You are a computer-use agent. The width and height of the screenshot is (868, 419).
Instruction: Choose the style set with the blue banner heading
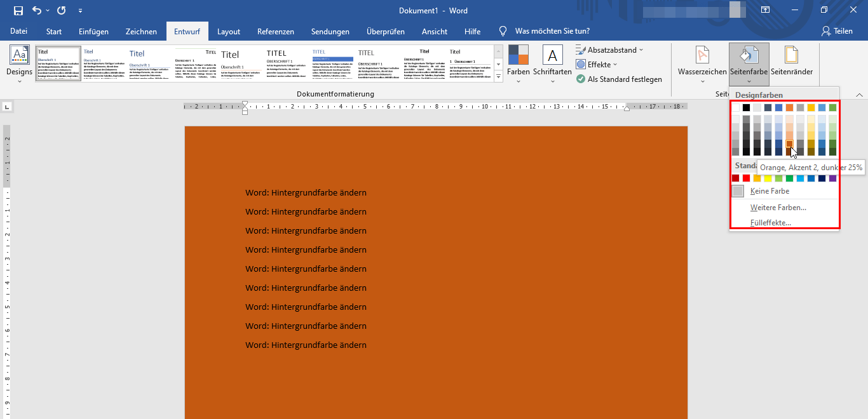(x=333, y=63)
